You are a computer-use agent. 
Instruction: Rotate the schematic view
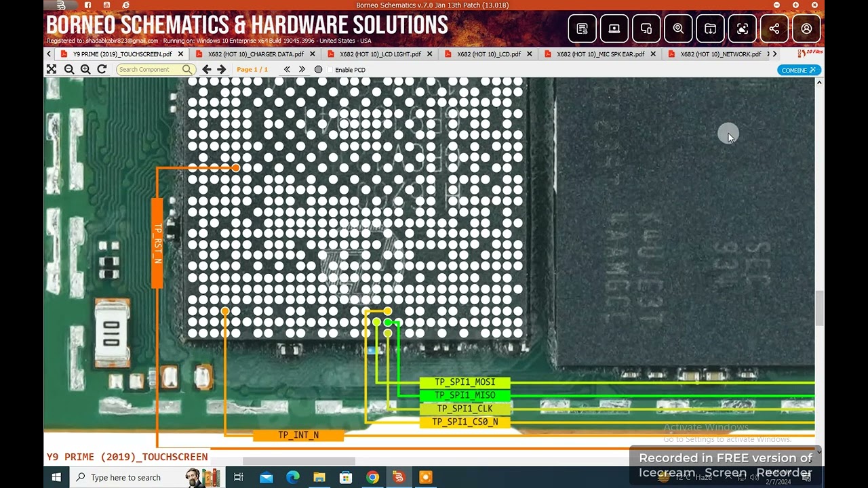(x=102, y=69)
